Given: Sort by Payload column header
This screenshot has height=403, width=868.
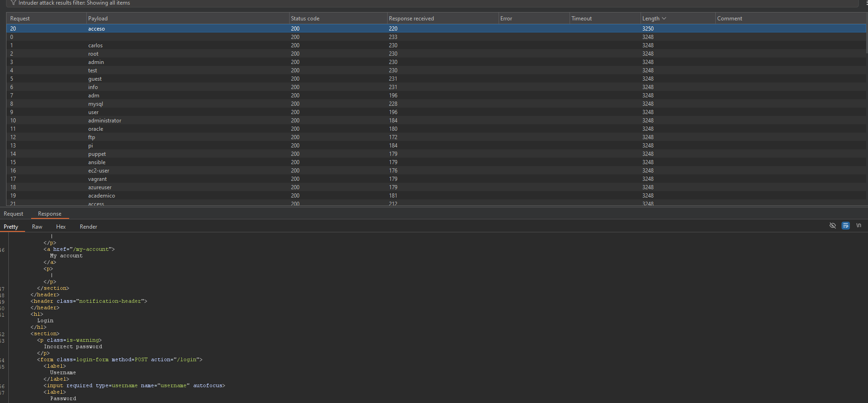Looking at the screenshot, I should 98,19.
